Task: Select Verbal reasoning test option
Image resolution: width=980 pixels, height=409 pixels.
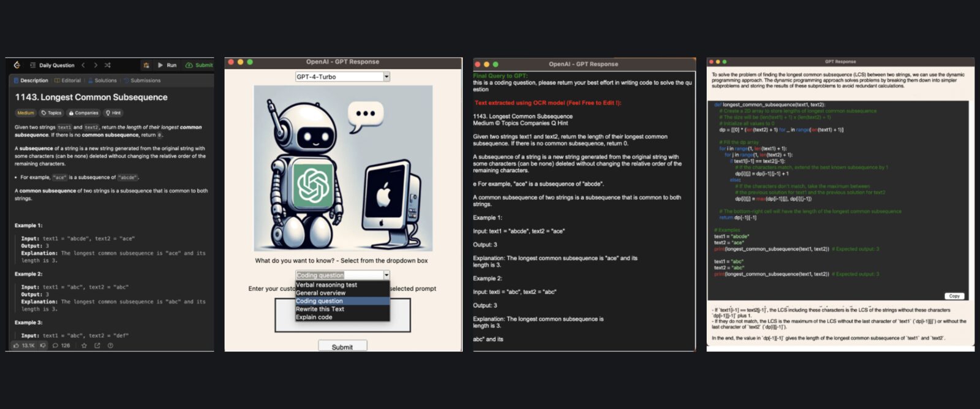Action: pyautogui.click(x=342, y=285)
